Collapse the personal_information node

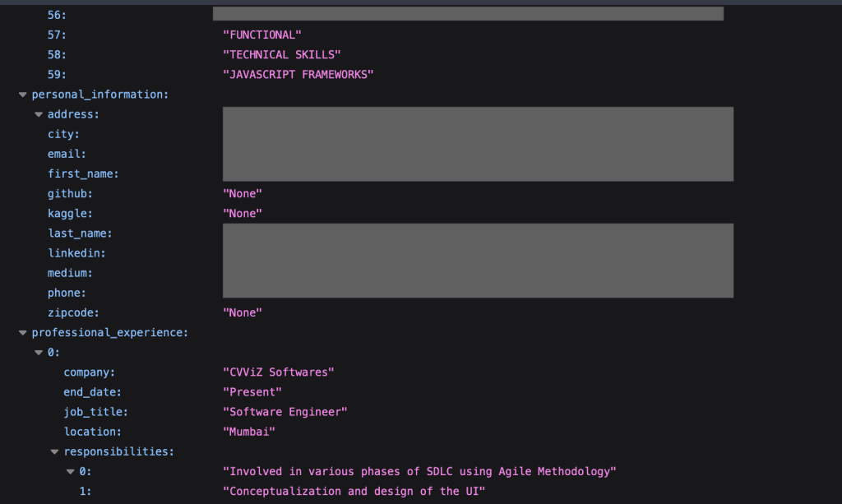(22, 94)
